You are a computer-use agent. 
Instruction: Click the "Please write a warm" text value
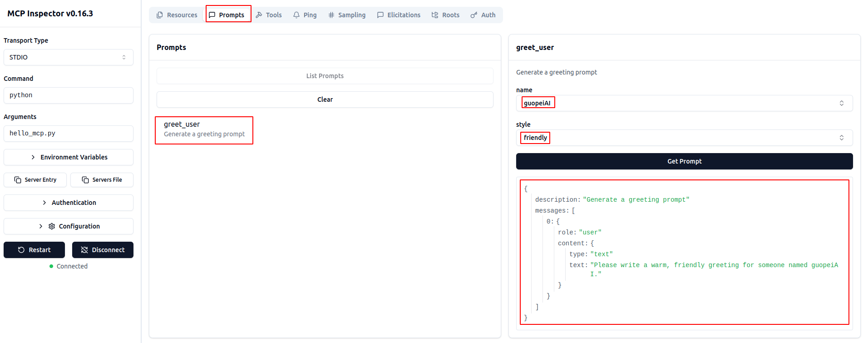pyautogui.click(x=714, y=269)
